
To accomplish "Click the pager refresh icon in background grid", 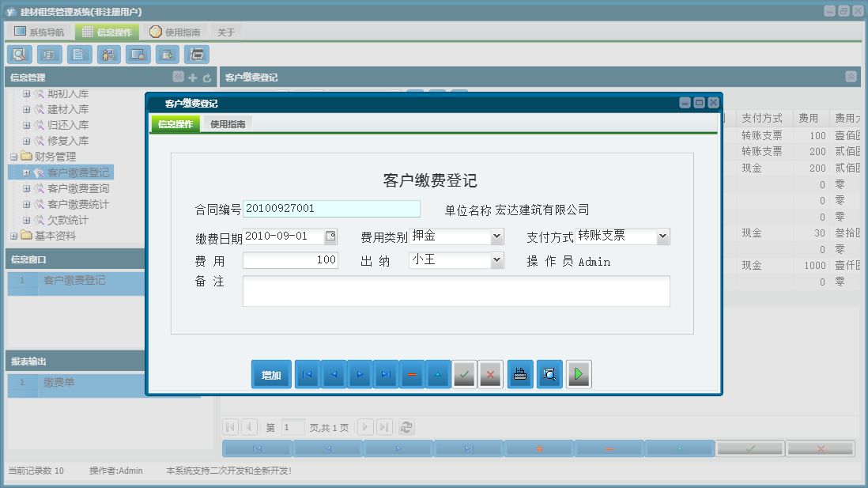I will pyautogui.click(x=406, y=427).
